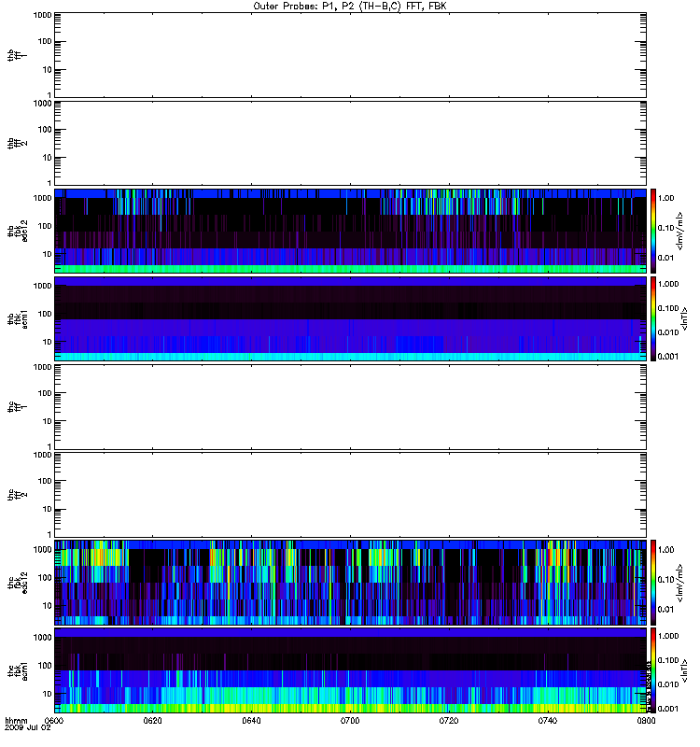The height and width of the screenshot is (747, 700).
Task: Click the <|mV/m|> units label beside thb edc12 color bar
Action: [x=679, y=231]
